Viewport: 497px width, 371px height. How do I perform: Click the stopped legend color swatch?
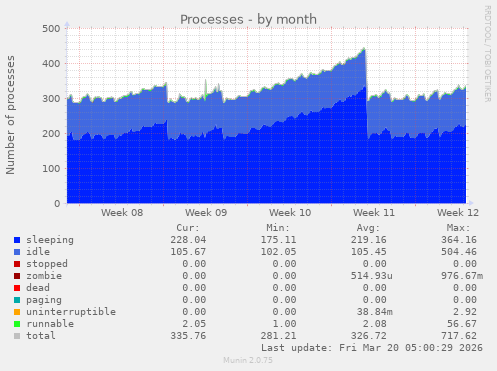[x=17, y=264]
